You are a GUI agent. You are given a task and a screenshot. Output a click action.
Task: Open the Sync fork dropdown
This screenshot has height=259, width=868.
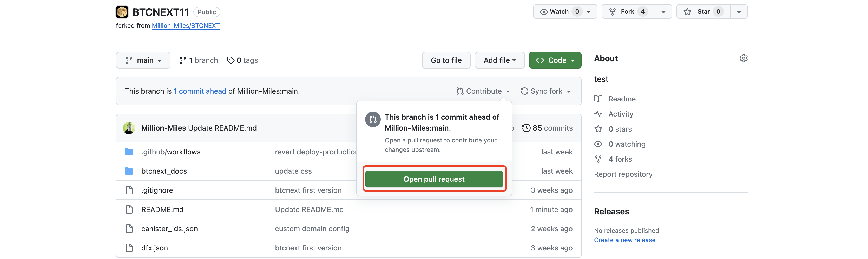click(x=545, y=91)
